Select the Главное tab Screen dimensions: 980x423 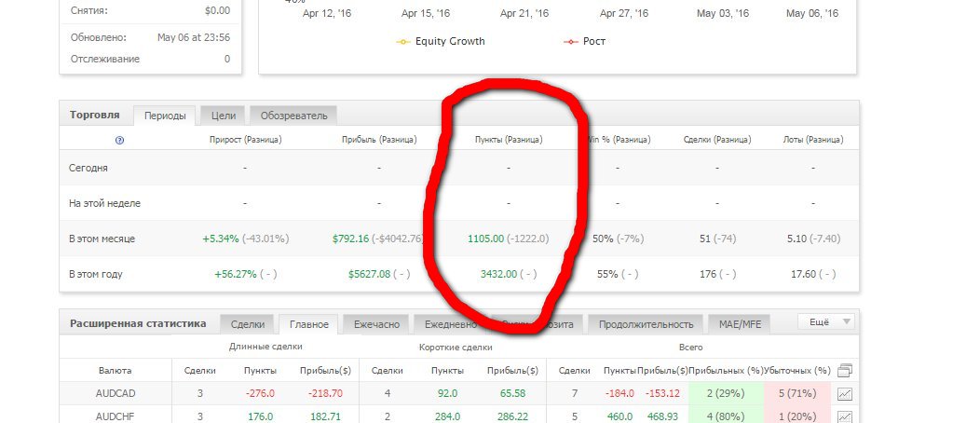pyautogui.click(x=308, y=324)
